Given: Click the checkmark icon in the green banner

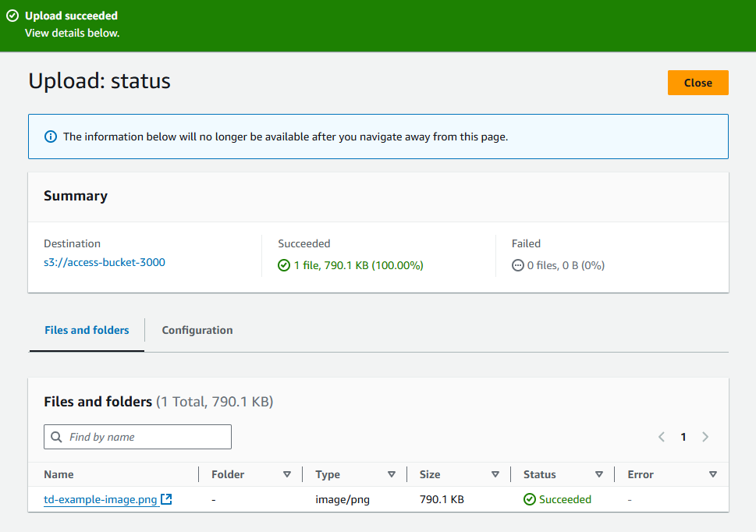Looking at the screenshot, I should tap(12, 15).
